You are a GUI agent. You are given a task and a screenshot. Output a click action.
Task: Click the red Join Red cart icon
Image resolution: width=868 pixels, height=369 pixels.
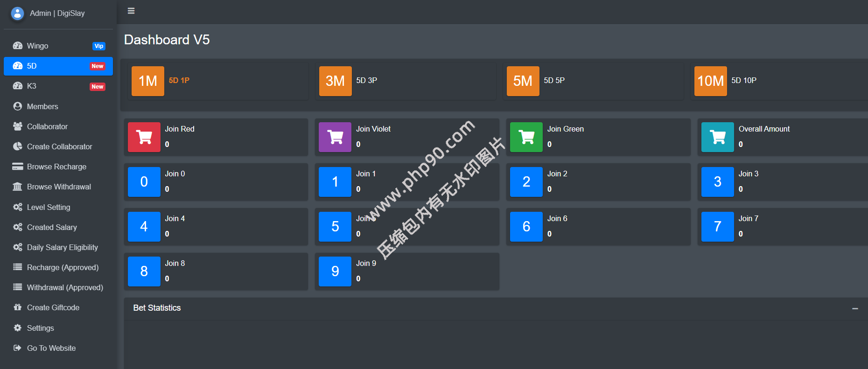pos(144,137)
